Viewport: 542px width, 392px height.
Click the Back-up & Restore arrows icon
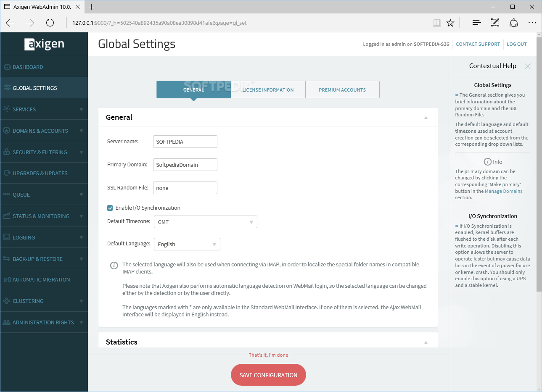(x=7, y=259)
